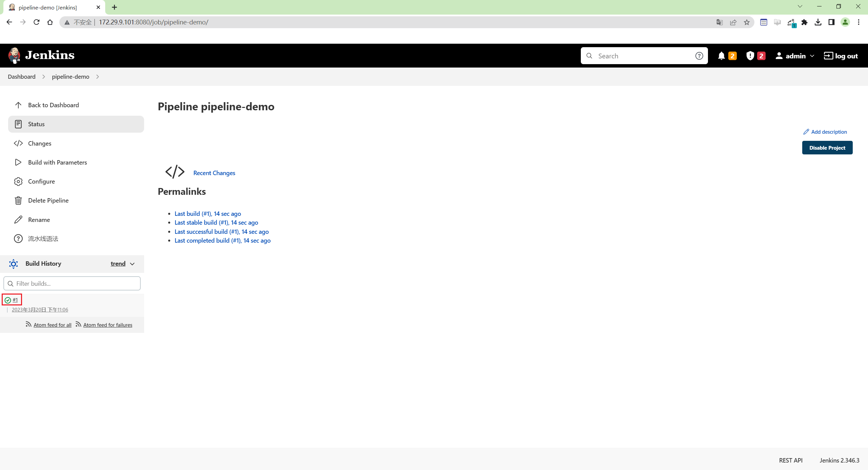Click browser home icon
Image resolution: width=868 pixels, height=470 pixels.
pos(50,22)
